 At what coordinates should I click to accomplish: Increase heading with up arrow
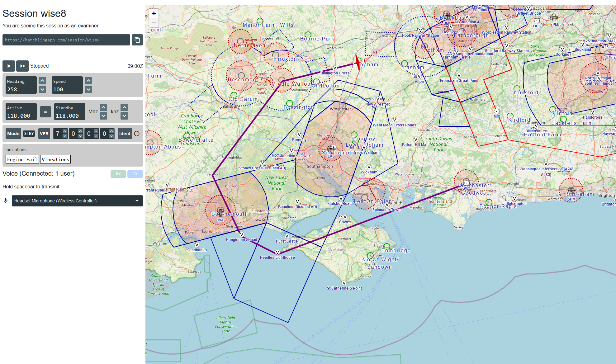coord(43,81)
